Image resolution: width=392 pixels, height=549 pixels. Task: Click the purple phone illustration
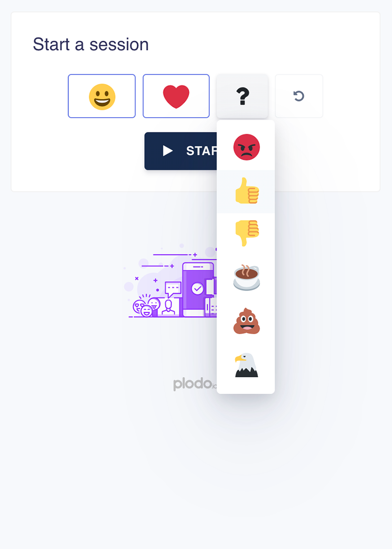click(198, 290)
